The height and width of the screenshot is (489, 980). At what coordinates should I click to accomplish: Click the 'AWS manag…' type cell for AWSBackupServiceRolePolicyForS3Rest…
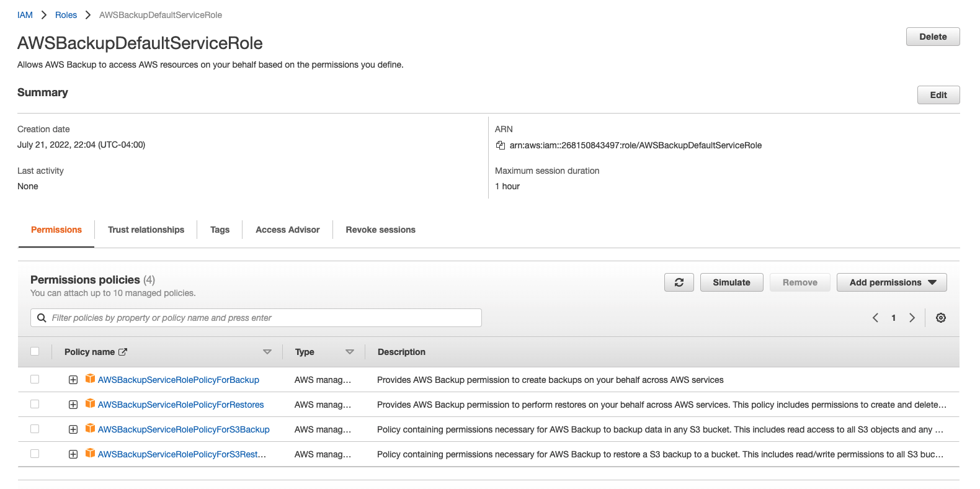pyautogui.click(x=323, y=454)
